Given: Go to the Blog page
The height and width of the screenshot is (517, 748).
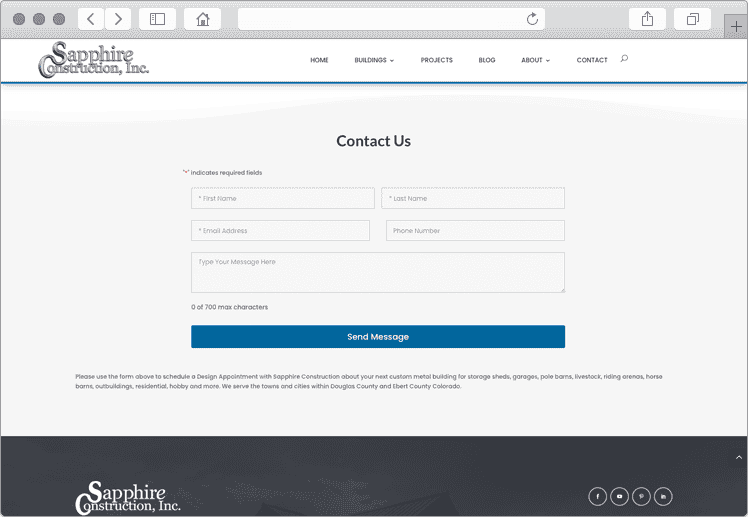Looking at the screenshot, I should (487, 60).
